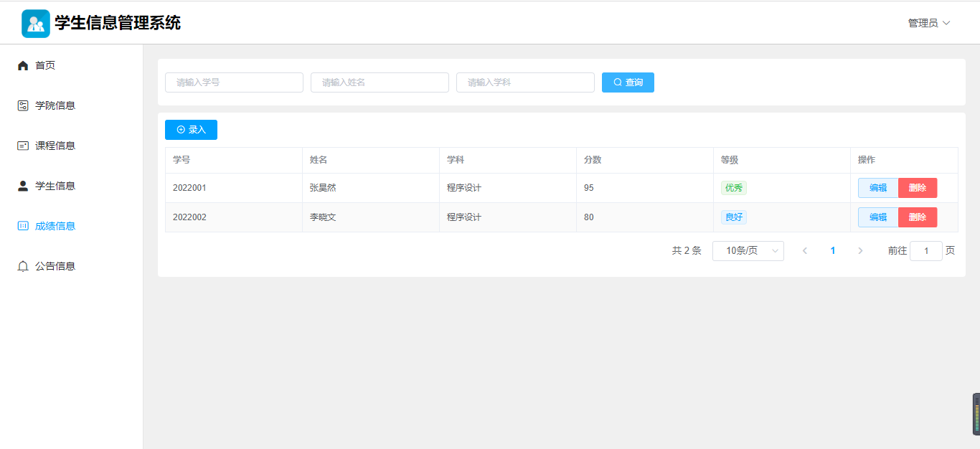Select the 课程信息 sidebar icon
The image size is (980, 449).
pos(23,146)
